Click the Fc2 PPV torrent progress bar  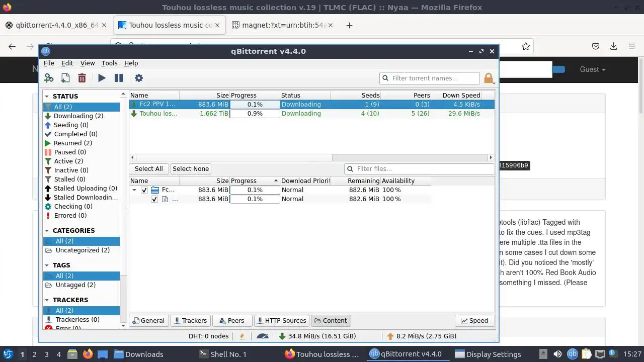(255, 105)
